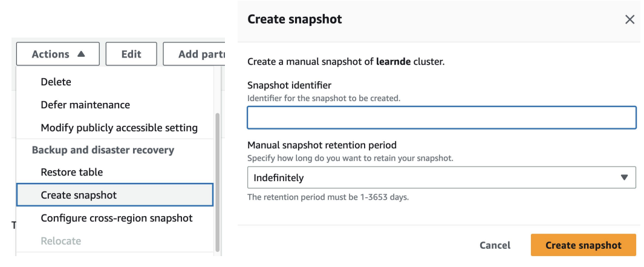This screenshot has height=267, width=644.
Task: Pick the Restore table menu option
Action: click(71, 172)
